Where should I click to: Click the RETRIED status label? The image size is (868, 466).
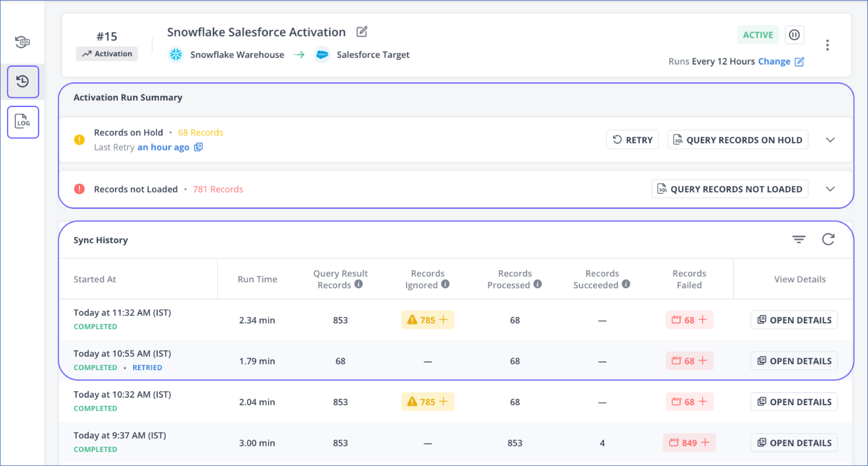pos(147,367)
